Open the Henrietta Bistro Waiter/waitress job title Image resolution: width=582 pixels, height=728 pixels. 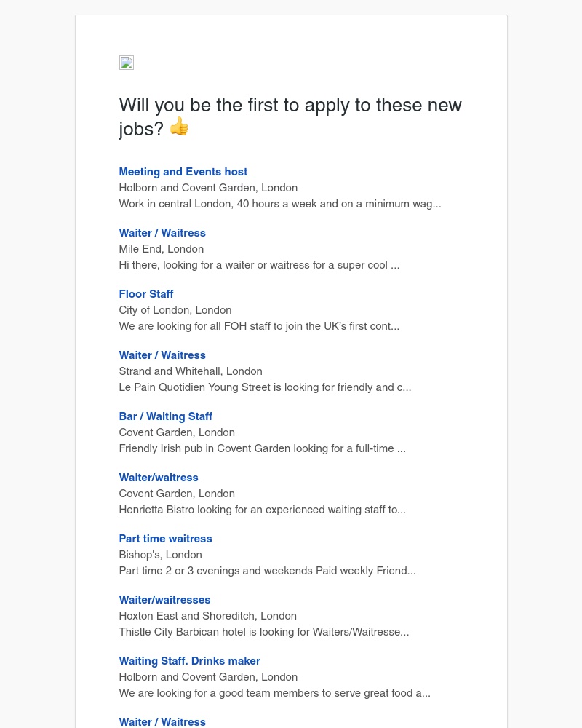159,478
